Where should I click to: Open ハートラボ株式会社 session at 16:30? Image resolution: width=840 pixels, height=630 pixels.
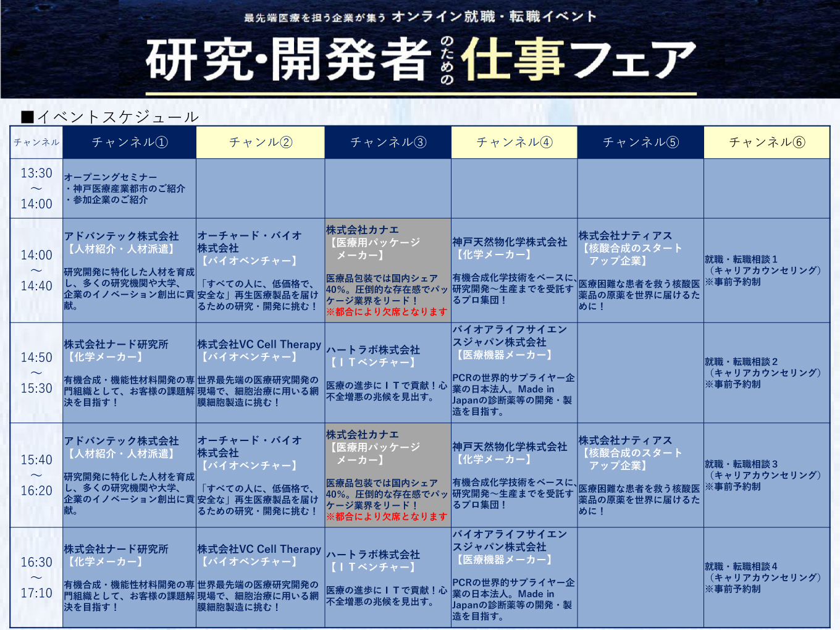pos(388,577)
